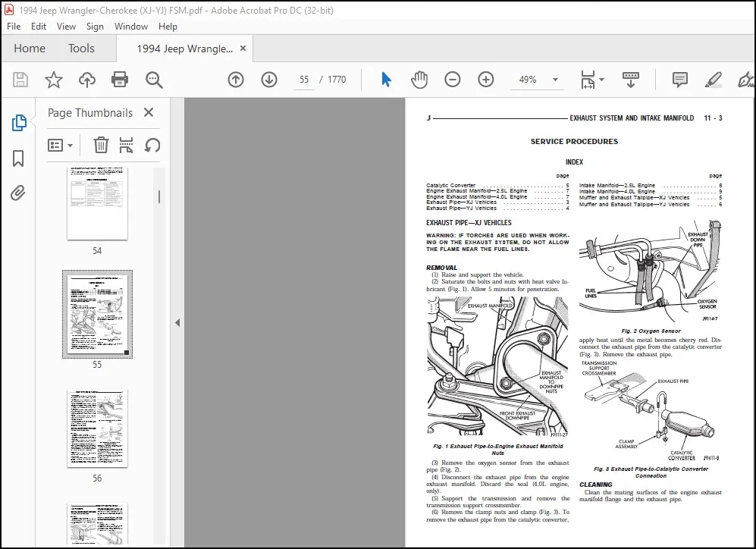
Task: Click the zoom percentage field 49%
Action: click(528, 80)
